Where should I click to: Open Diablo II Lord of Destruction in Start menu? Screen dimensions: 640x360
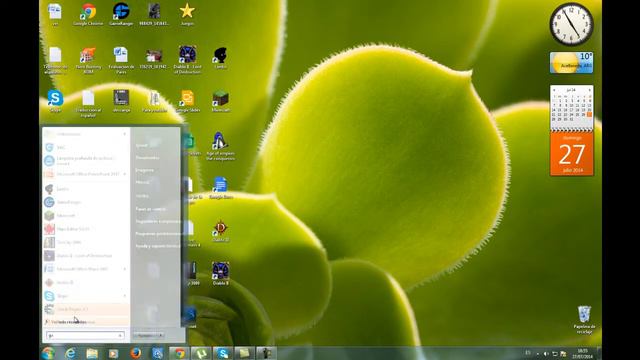(x=86, y=256)
